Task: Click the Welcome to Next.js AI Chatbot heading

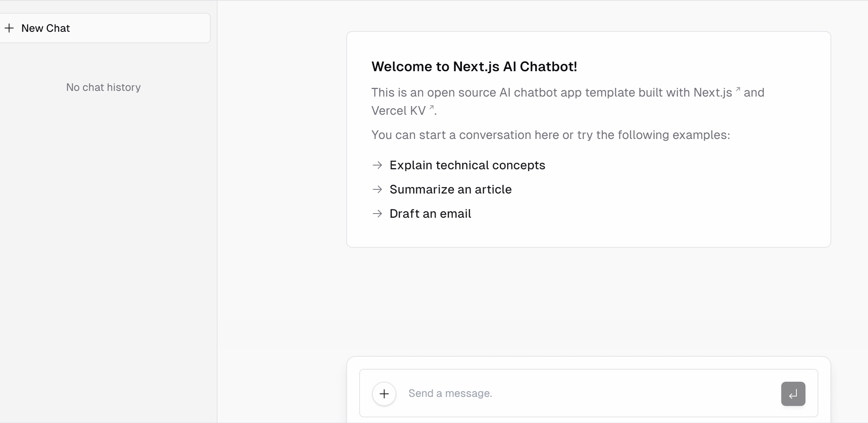Action: click(x=474, y=67)
